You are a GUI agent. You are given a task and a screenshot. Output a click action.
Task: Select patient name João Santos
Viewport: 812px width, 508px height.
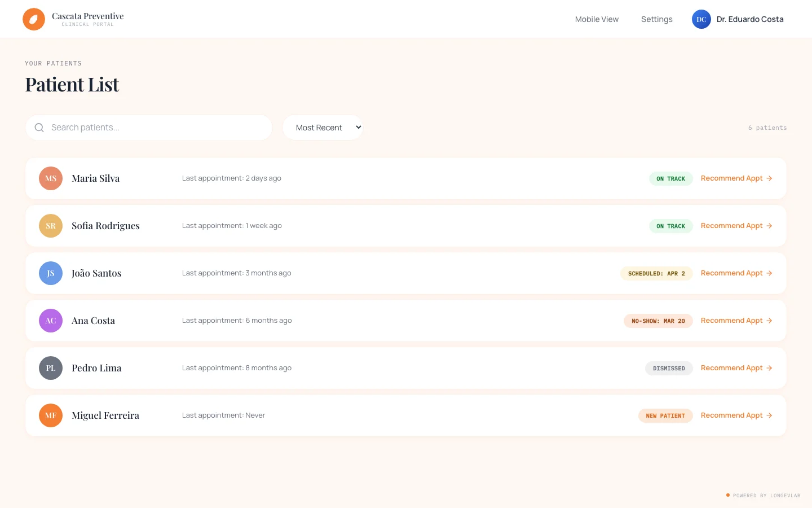[x=96, y=273]
